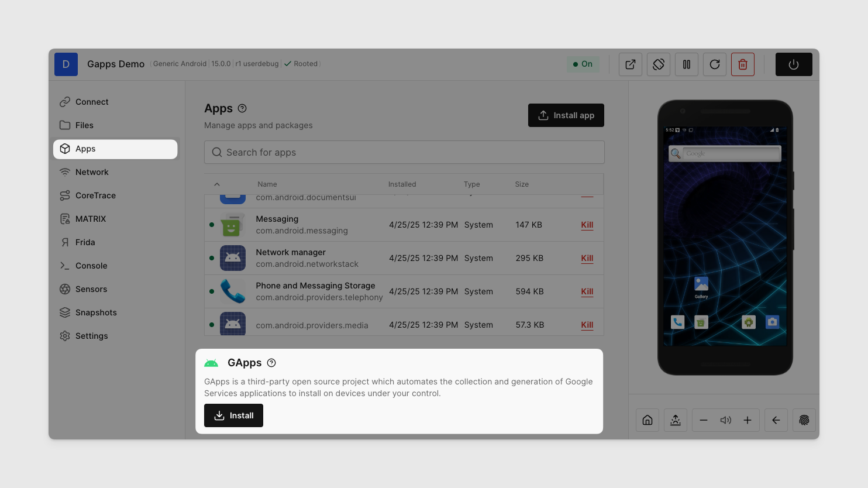Open the Settings sidebar item

click(x=115, y=336)
